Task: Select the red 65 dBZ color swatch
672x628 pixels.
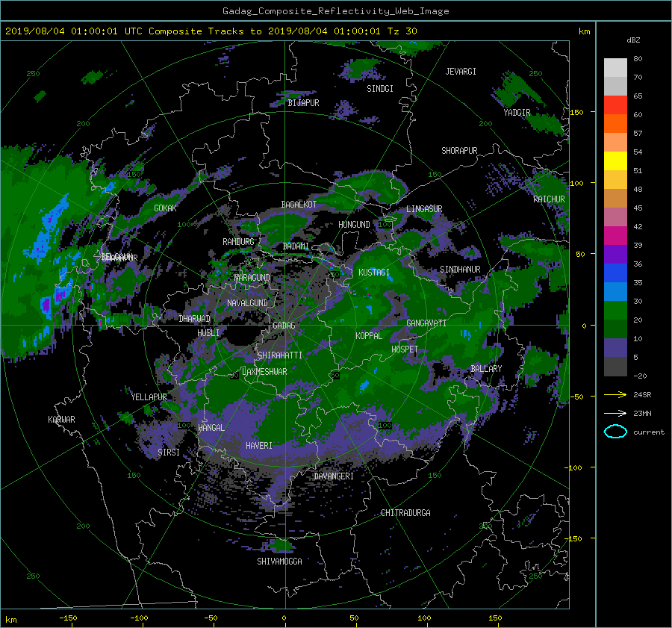Action: pyautogui.click(x=615, y=105)
